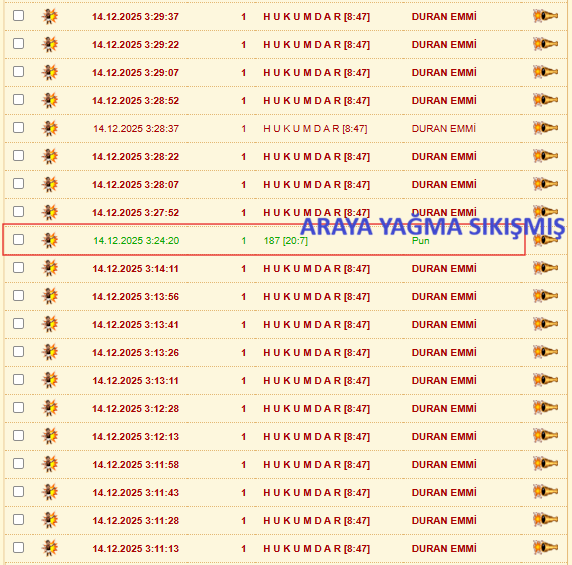Viewport: 572px width, 565px height.
Task: Open H U K U M D A R village in row 3:11:58
Action: 316,465
